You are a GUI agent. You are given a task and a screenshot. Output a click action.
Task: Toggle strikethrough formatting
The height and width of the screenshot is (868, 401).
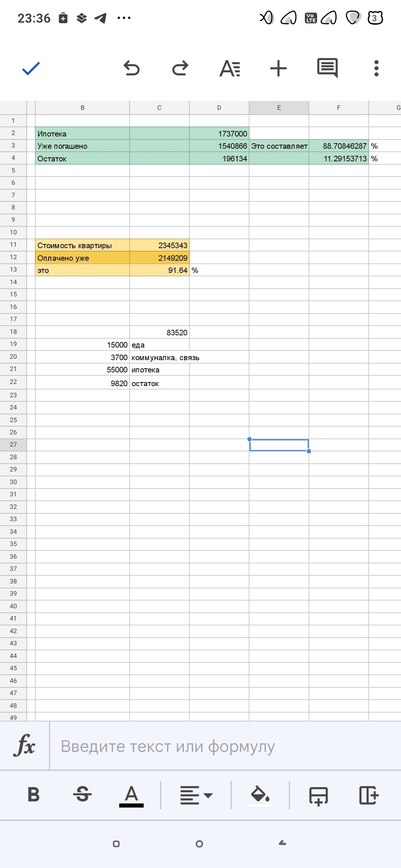point(82,795)
